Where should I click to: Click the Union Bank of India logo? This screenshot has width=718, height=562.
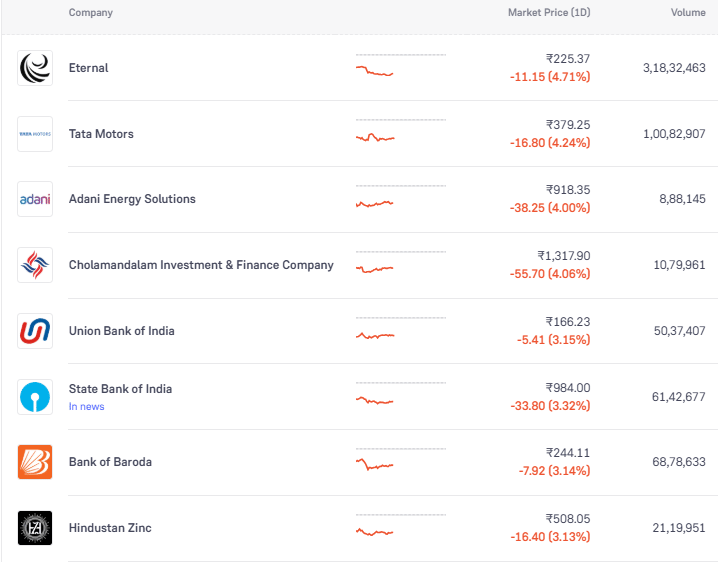35,331
